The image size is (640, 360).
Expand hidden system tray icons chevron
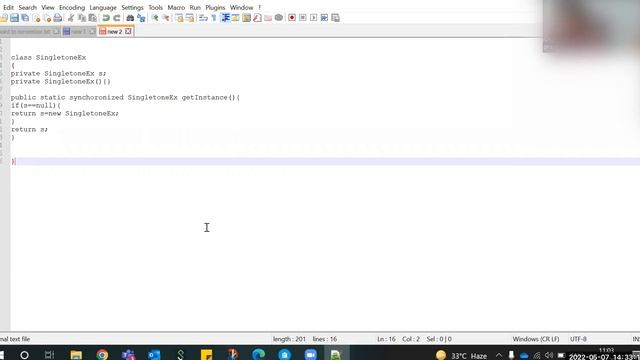[499, 356]
